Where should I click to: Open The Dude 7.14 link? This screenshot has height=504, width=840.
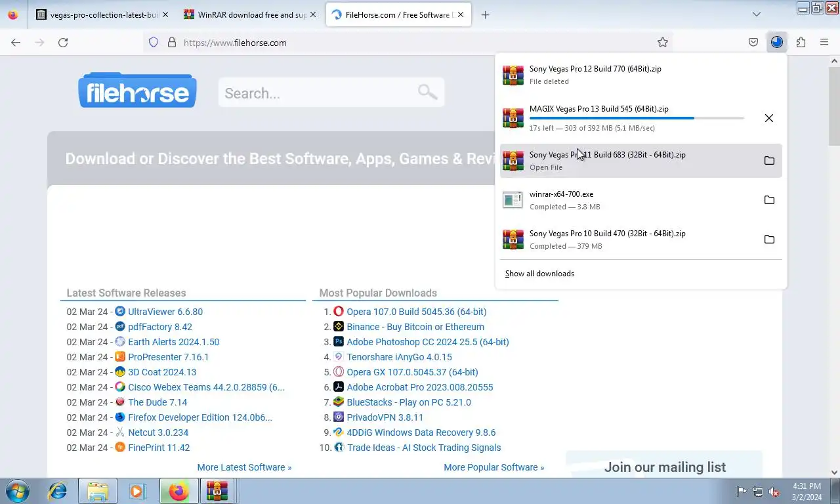(x=157, y=402)
